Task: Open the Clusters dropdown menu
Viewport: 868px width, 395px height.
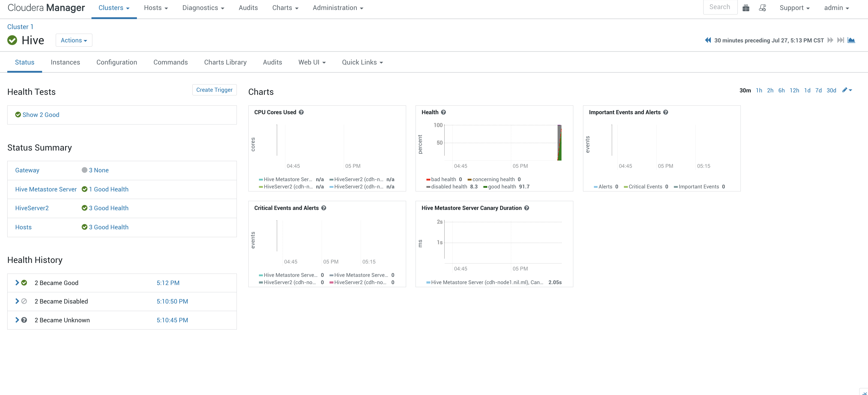Action: point(114,8)
